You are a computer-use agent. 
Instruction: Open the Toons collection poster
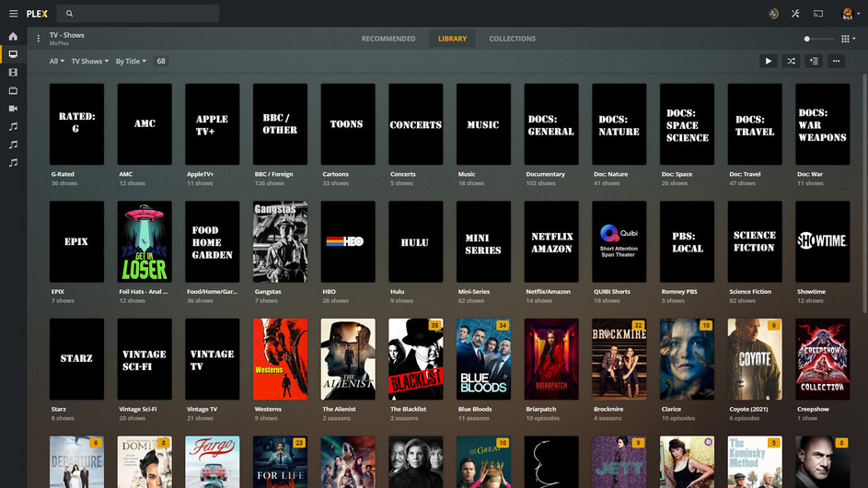click(x=348, y=124)
